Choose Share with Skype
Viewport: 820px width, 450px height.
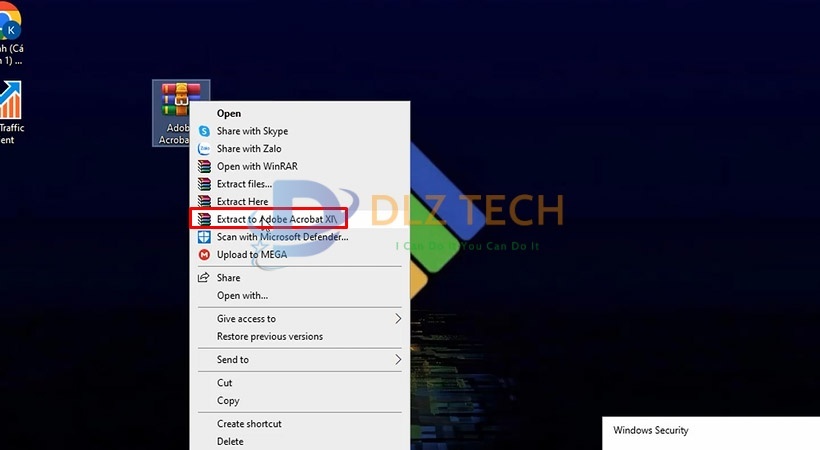(x=299, y=131)
